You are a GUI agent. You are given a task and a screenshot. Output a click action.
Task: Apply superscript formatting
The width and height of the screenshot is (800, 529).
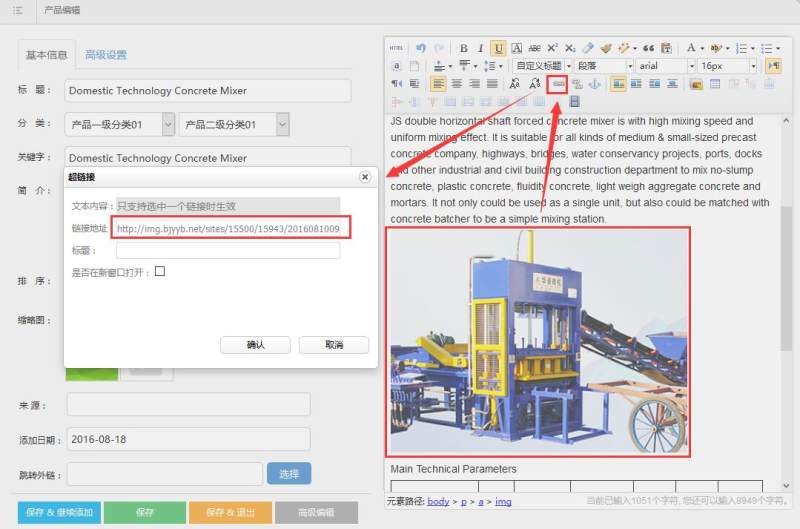552,48
